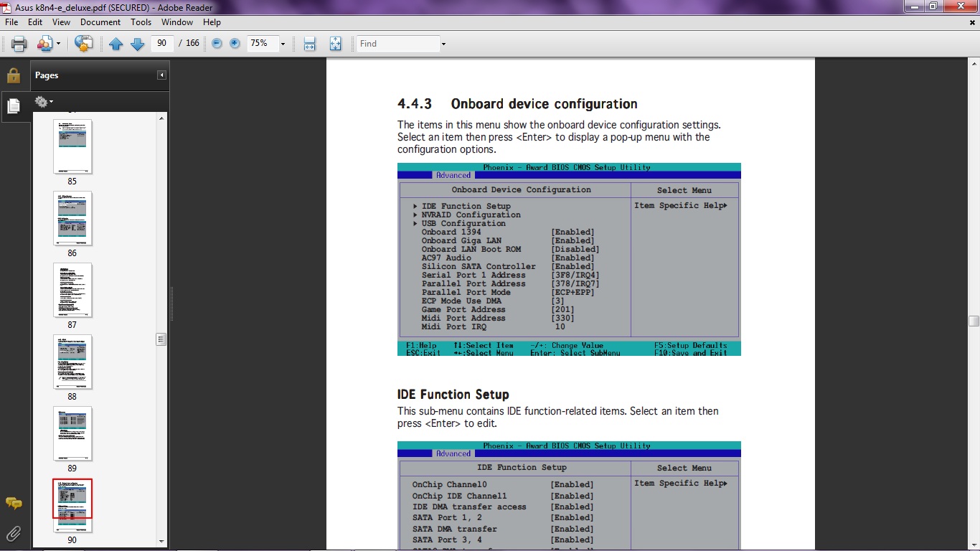Viewport: 980px width, 551px height.
Task: Click 'Onboard Device Configuration' BIOS table title
Action: (x=521, y=189)
